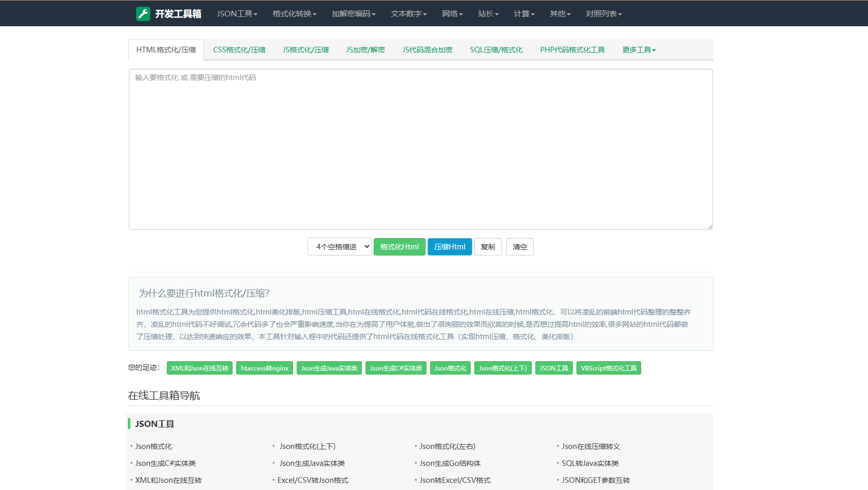Expand the 站长 navigation dropdown

[x=488, y=14]
